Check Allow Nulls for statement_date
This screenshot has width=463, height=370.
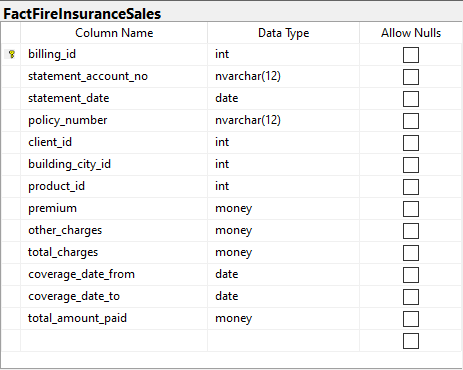(x=411, y=99)
